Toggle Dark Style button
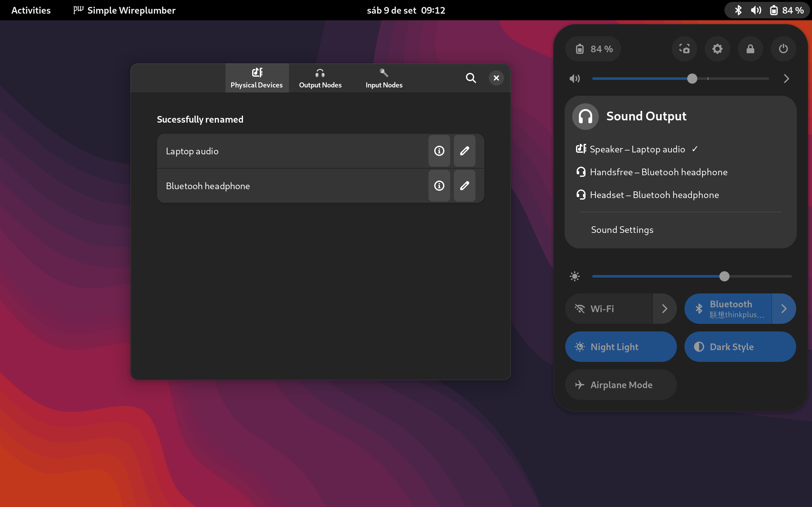The image size is (812, 507). pos(740,347)
